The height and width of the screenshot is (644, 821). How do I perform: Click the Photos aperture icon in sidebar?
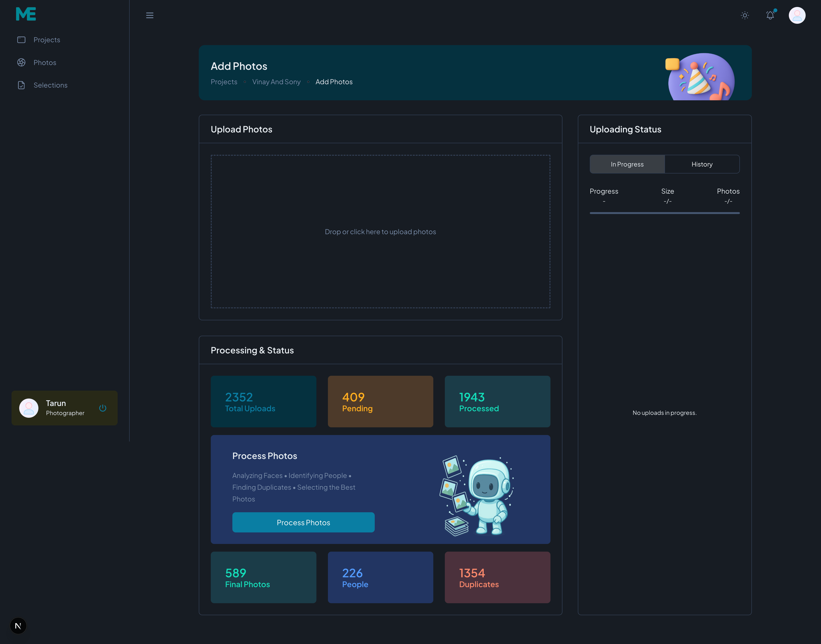click(22, 63)
